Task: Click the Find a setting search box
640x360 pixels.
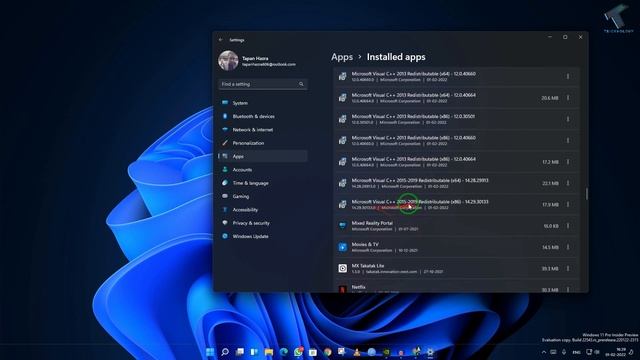Action: point(262,84)
